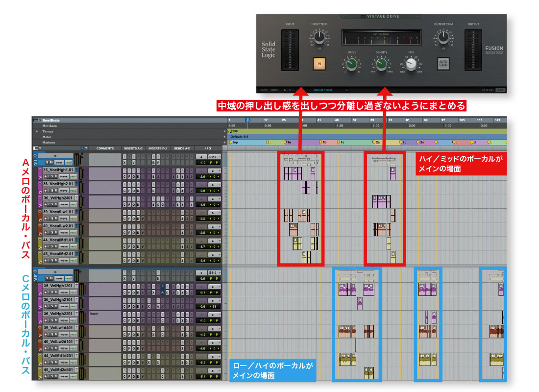The height and width of the screenshot is (392, 539).
Task: Click the tempo 130 event in Tempo ruler
Action: pyautogui.click(x=233, y=131)
